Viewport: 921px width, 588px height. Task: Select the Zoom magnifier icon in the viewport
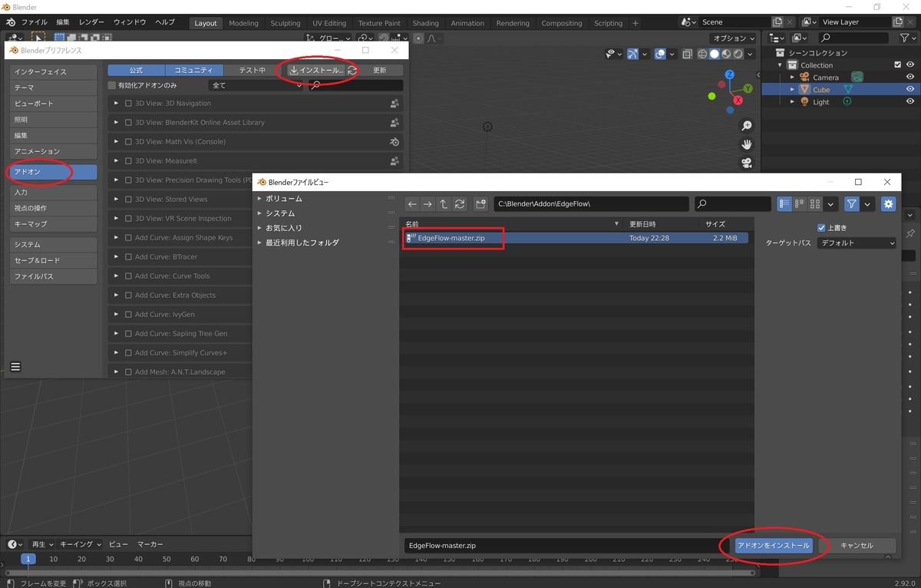coord(745,125)
